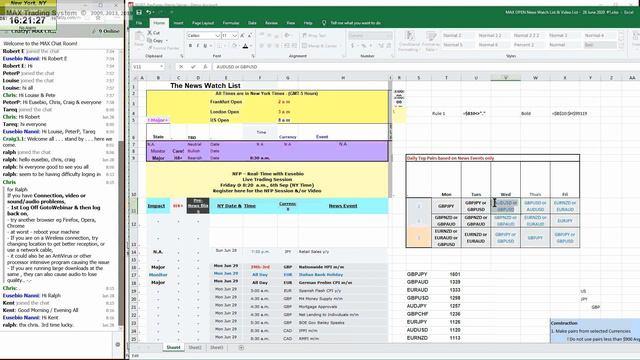Align text to the left
Screen dimensions: 640x360
coord(261,46)
